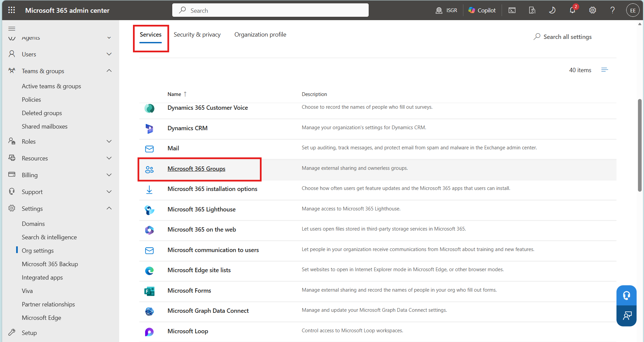Click the Microsoft 365 Lighthouse icon

click(149, 210)
